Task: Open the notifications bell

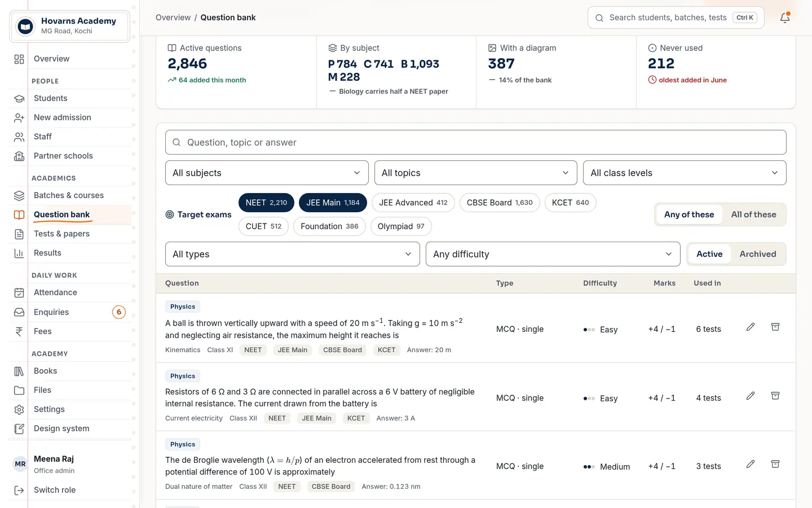Action: (784, 17)
